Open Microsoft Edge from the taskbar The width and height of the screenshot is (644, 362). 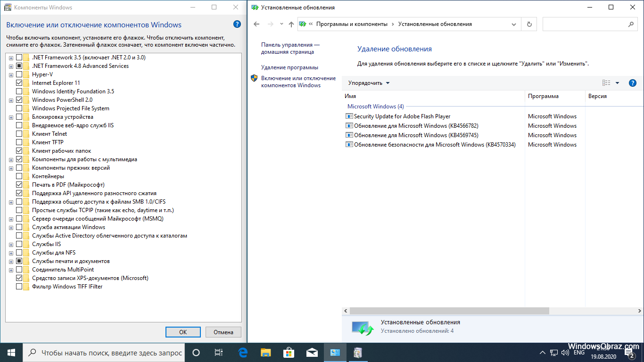pos(243,353)
